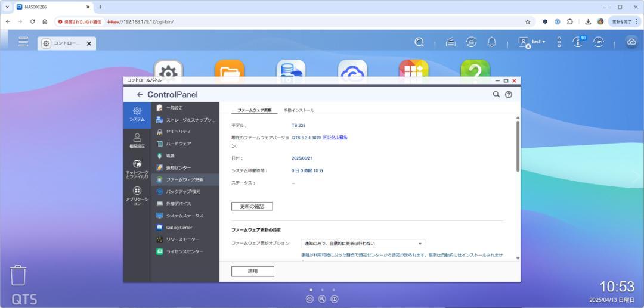Click the scrollbar down arrow in Control Panel
Image resolution: width=644 pixels, height=308 pixels.
click(518, 259)
